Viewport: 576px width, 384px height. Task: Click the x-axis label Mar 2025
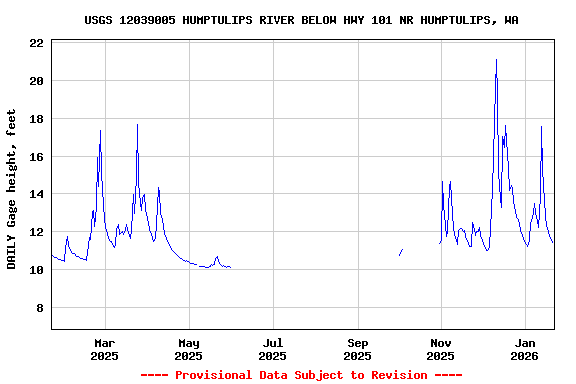click(105, 350)
